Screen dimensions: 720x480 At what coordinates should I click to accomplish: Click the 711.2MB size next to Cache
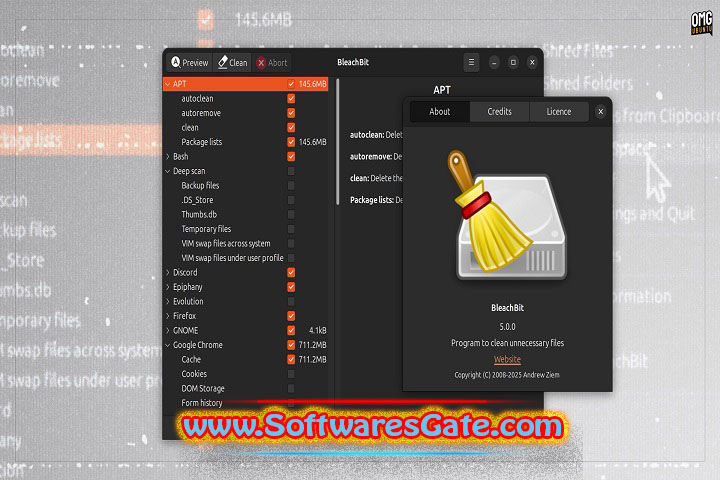tap(313, 359)
